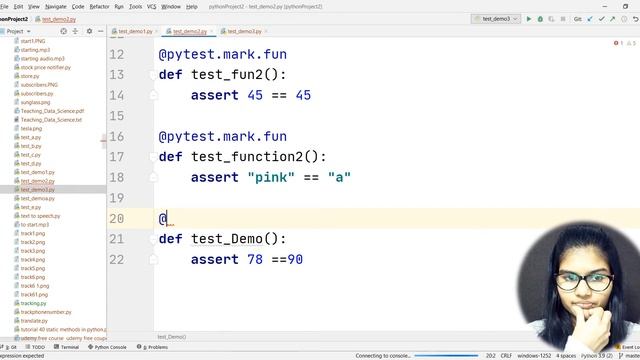Image resolution: width=640 pixels, height=360 pixels.
Task: Open the Edit menu
Action: [x=18, y=7]
